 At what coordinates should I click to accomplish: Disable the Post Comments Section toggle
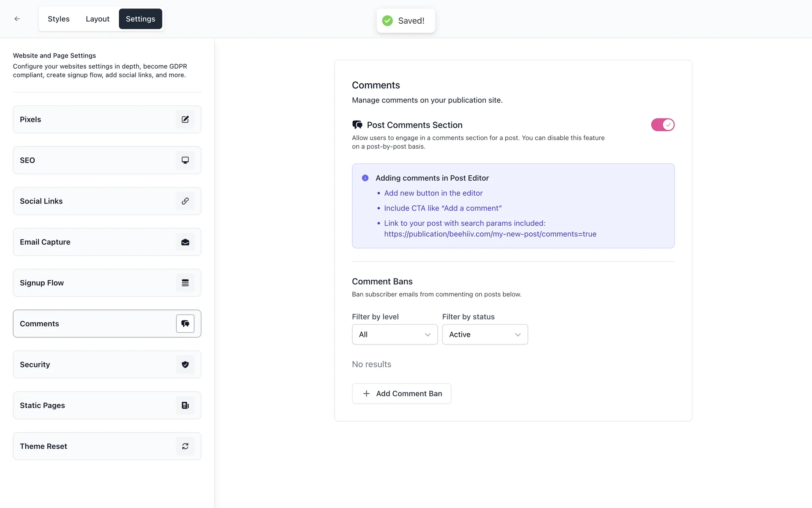click(x=662, y=125)
